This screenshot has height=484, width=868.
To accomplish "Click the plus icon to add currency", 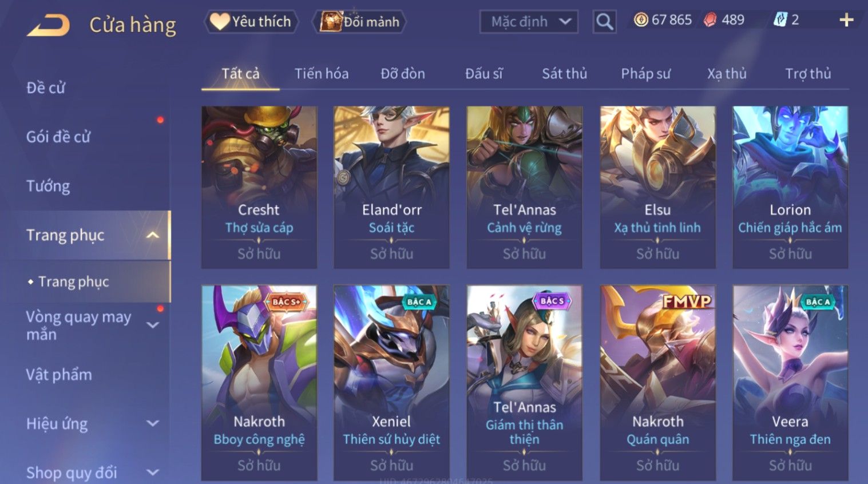I will 846,21.
